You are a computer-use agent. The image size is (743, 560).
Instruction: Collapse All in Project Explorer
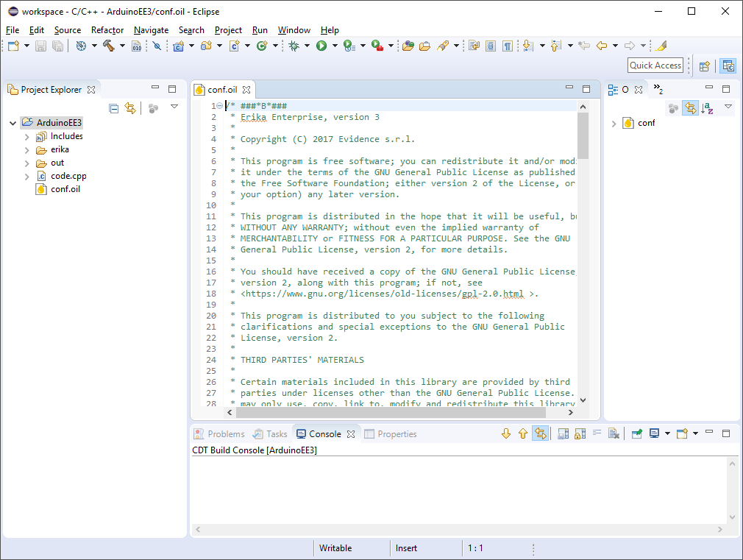pyautogui.click(x=114, y=109)
